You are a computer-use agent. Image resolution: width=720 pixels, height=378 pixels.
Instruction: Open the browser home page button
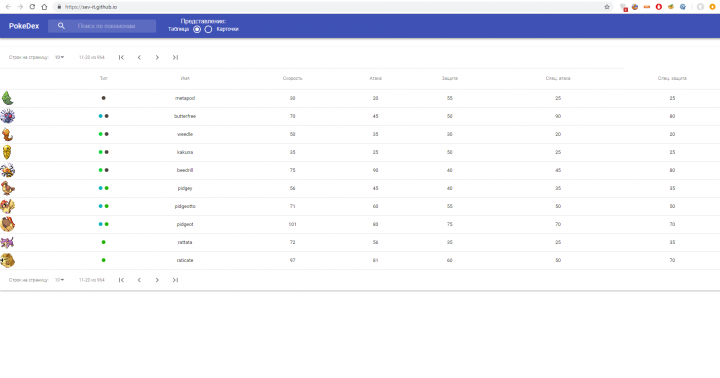44,7
